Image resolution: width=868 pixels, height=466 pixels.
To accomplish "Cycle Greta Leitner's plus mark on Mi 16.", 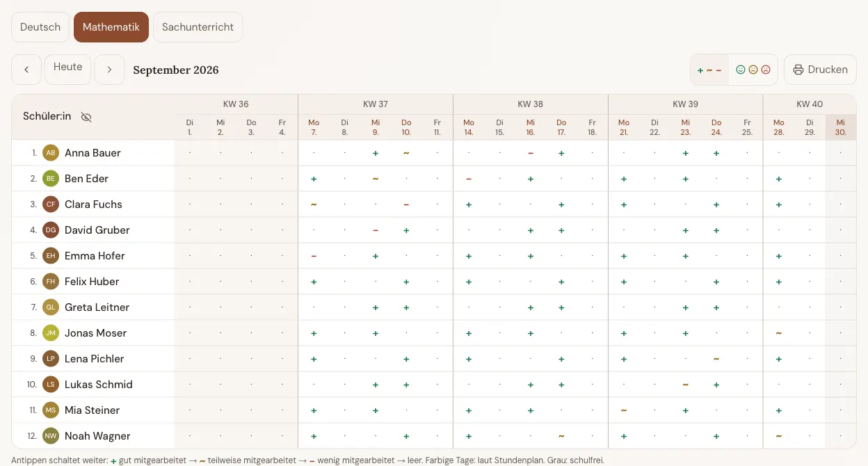I will pyautogui.click(x=531, y=307).
